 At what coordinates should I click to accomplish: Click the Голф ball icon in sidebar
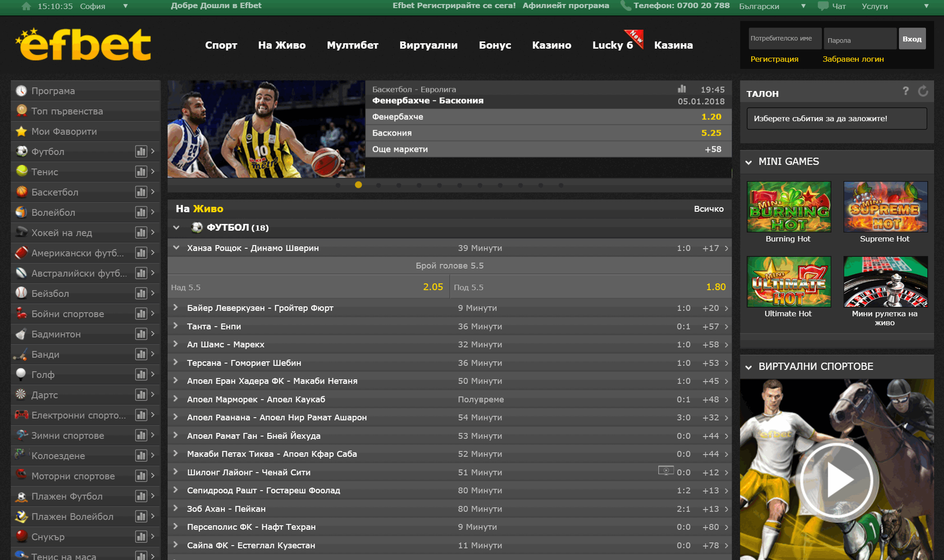[x=21, y=374]
